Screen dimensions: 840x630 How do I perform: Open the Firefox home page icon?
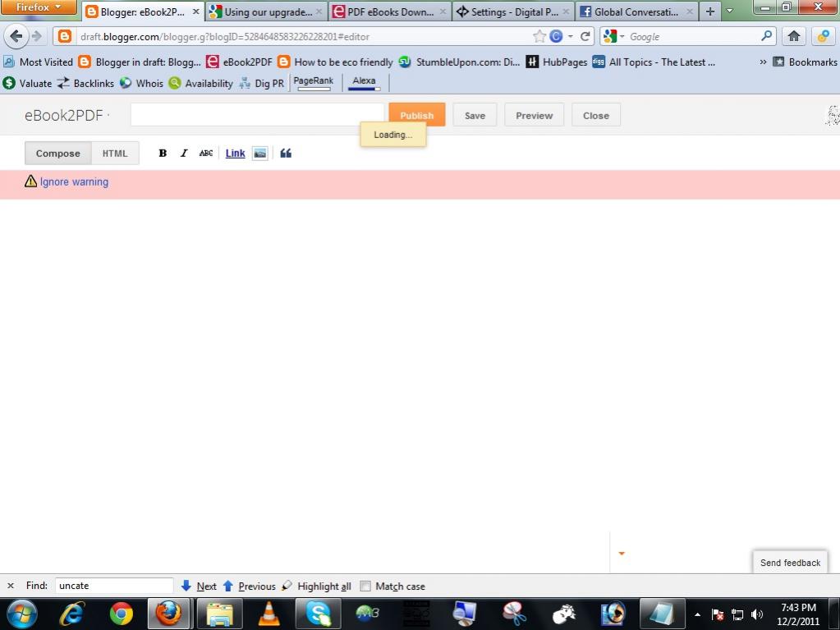click(x=794, y=36)
